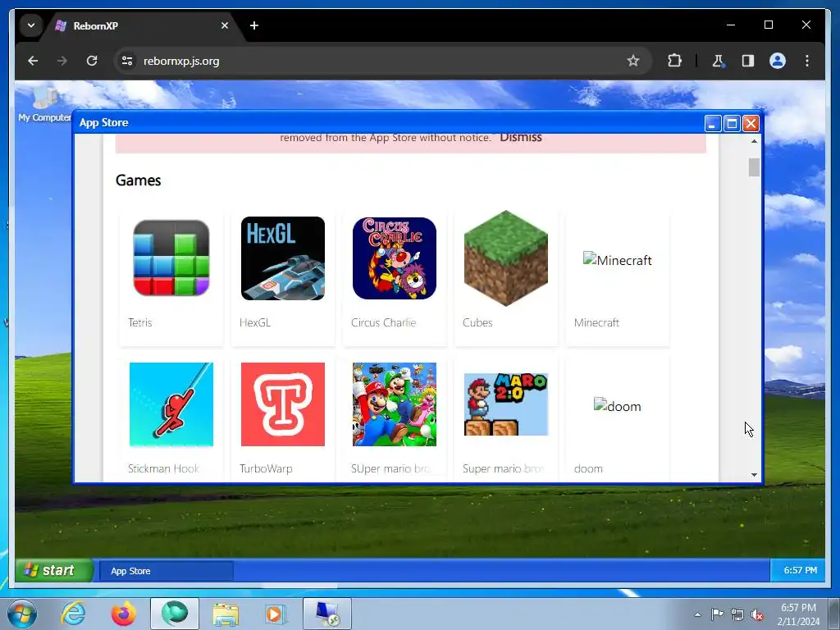Open the Tetris game icon
This screenshot has width=840, height=630.
(171, 258)
